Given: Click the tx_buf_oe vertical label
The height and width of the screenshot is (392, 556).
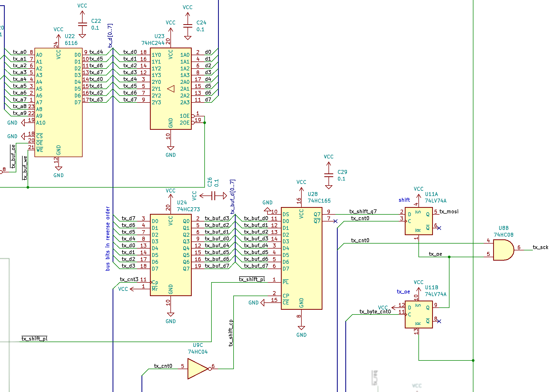Looking at the screenshot, I should (13, 156).
